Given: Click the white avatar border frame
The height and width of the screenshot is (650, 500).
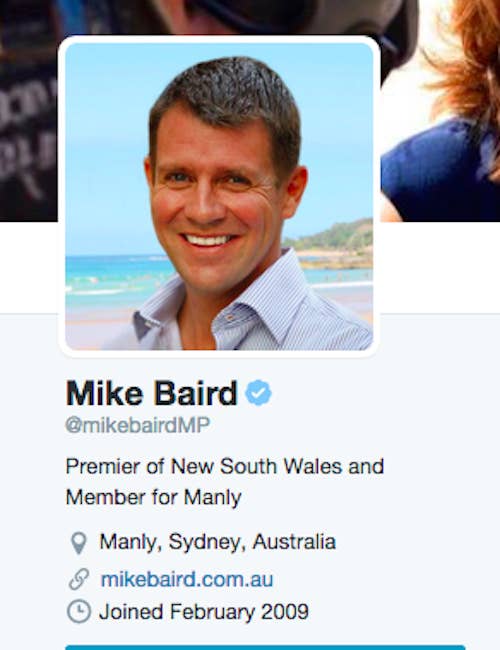Looking at the screenshot, I should pyautogui.click(x=219, y=39).
